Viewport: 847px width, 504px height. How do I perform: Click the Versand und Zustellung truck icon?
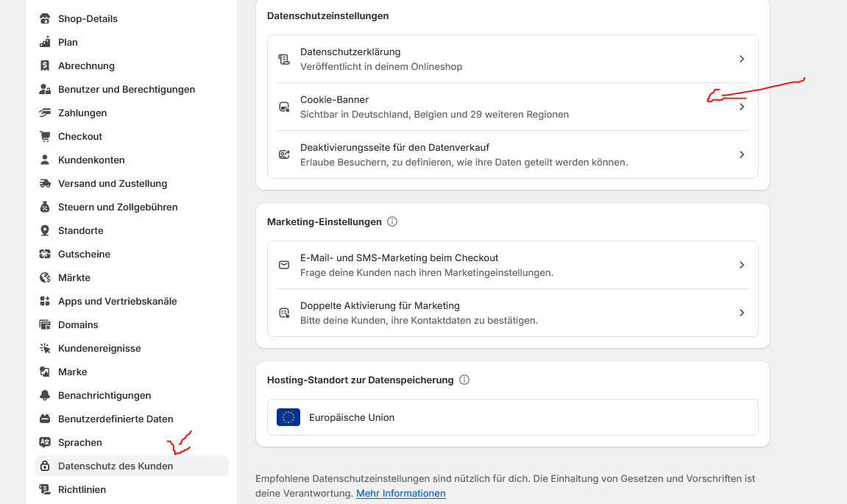pos(45,183)
